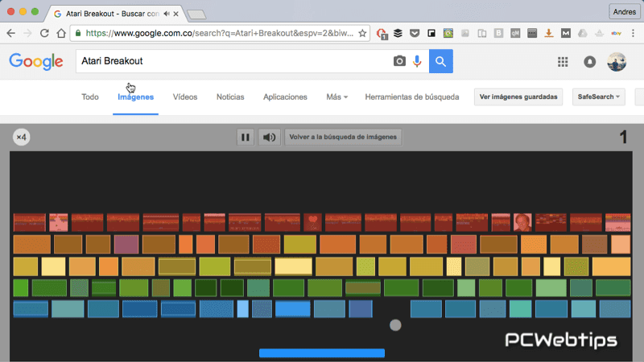Open the account profile picture menu
644x362 pixels.
point(617,62)
